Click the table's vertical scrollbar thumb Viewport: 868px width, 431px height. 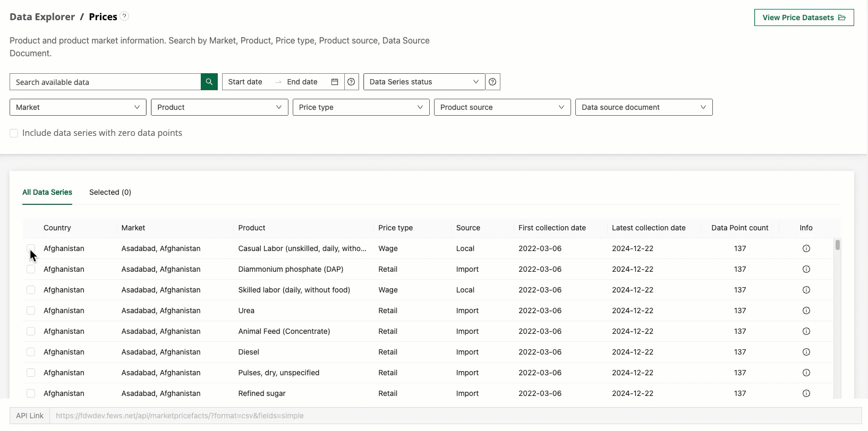(837, 245)
